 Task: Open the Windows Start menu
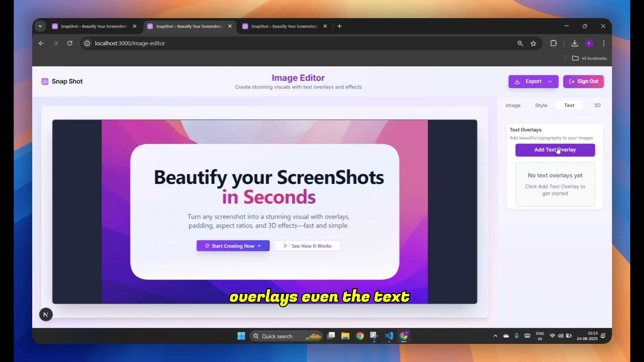(241, 336)
